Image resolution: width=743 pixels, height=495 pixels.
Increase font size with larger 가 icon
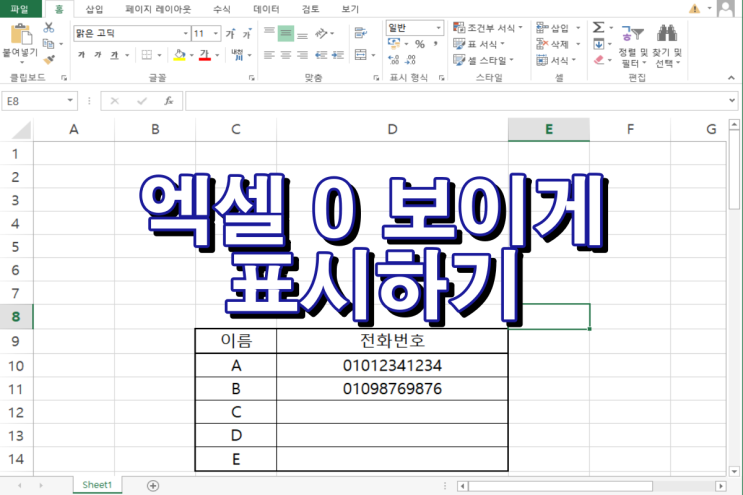point(231,34)
